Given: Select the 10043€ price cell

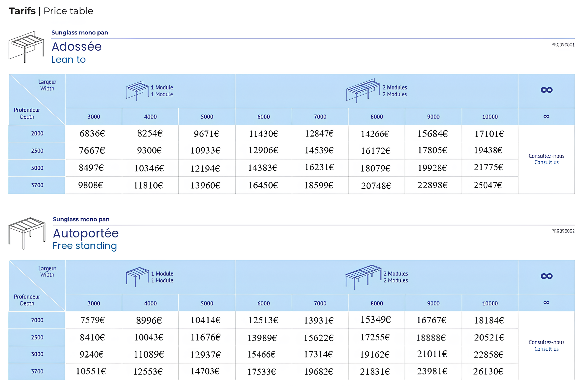Looking at the screenshot, I should click(150, 337).
